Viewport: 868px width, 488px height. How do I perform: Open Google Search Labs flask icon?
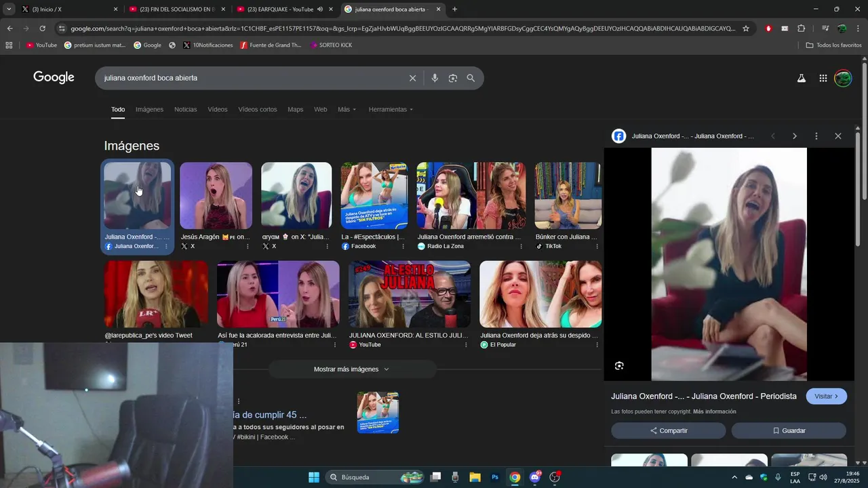[x=802, y=78]
